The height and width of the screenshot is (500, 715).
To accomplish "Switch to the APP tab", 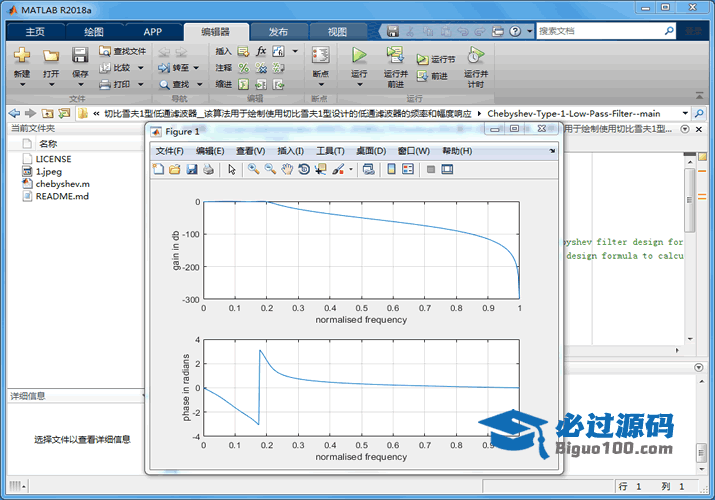I will point(152,32).
